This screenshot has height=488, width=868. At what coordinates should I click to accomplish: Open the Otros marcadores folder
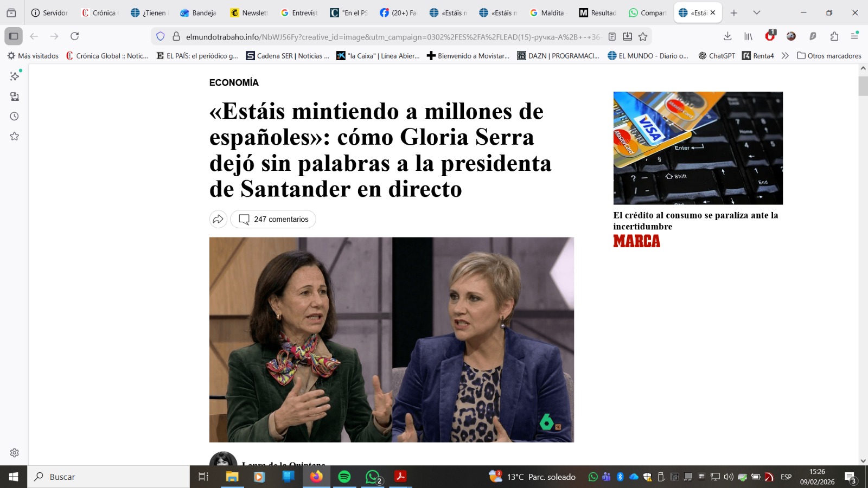829,56
